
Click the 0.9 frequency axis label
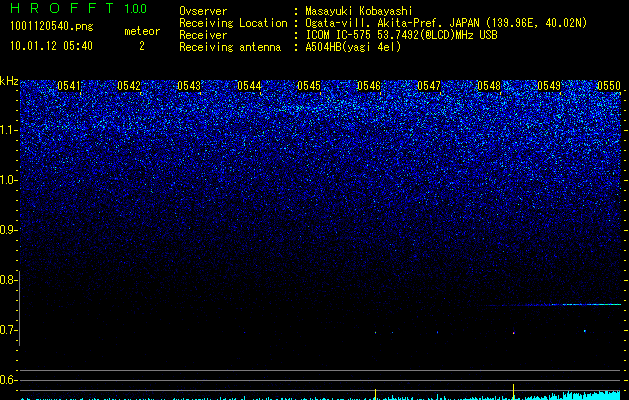point(8,230)
